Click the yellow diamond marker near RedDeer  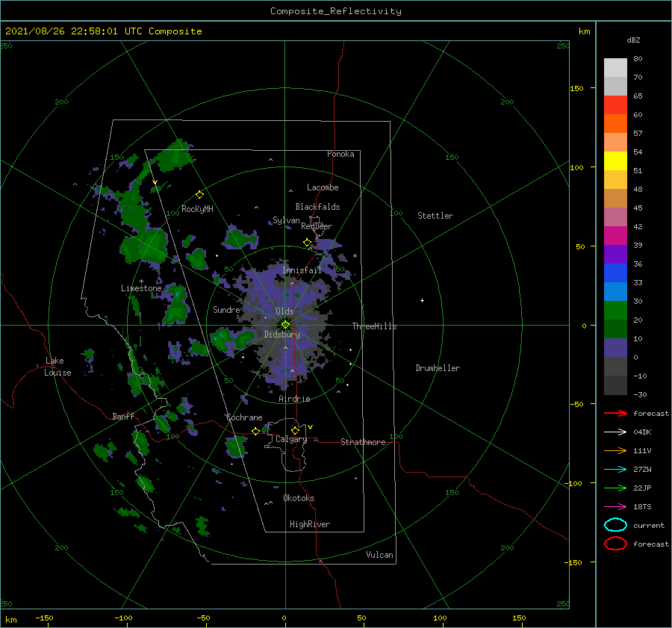[x=307, y=243]
